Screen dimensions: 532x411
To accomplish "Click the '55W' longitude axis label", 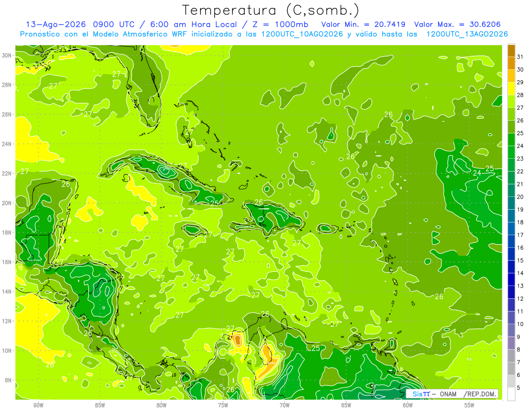I will point(469,405).
